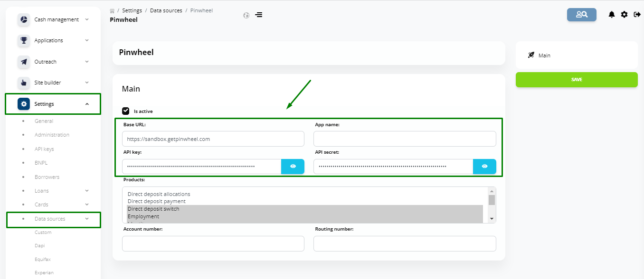This screenshot has height=279, width=644.
Task: Expand the Outreach menu chevron
Action: tap(87, 61)
